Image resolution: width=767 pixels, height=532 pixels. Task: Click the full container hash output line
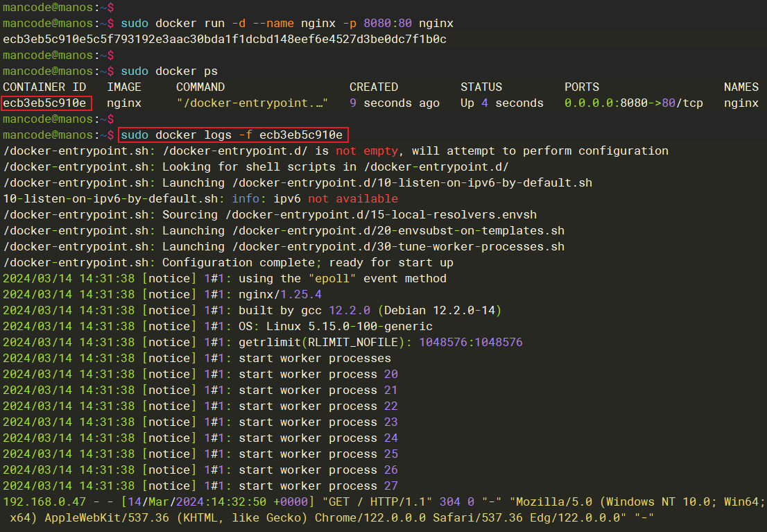[225, 40]
